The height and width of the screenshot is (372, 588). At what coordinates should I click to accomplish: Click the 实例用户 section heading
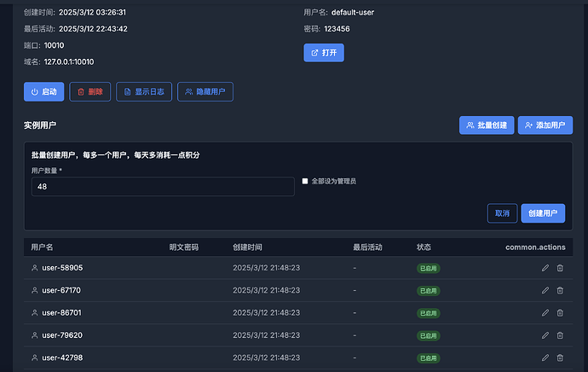40,125
